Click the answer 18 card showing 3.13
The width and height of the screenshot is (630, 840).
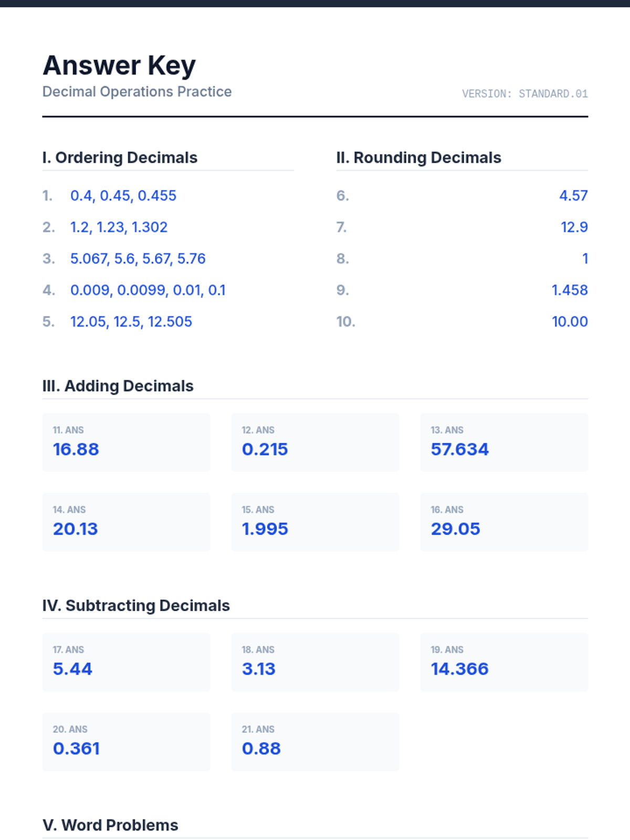[x=315, y=662]
